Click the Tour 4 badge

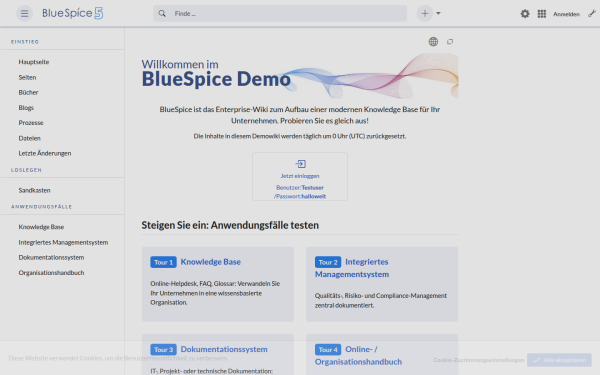coord(328,349)
